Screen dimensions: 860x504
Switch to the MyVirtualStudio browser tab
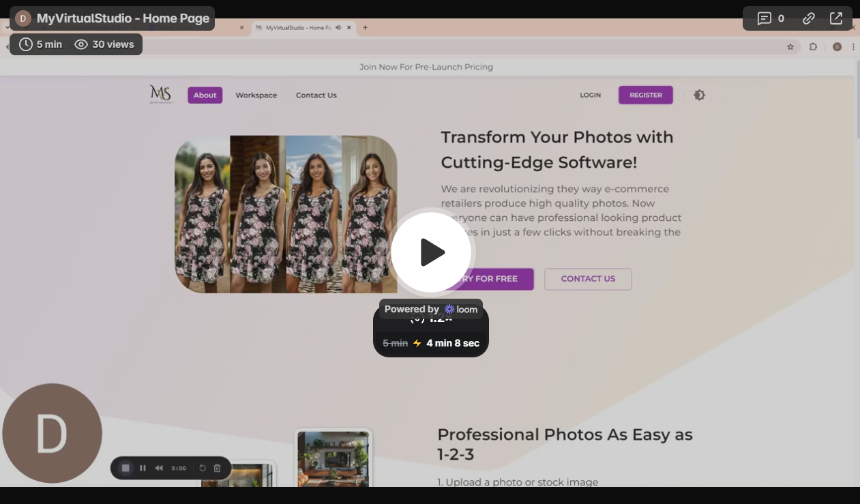pyautogui.click(x=293, y=27)
